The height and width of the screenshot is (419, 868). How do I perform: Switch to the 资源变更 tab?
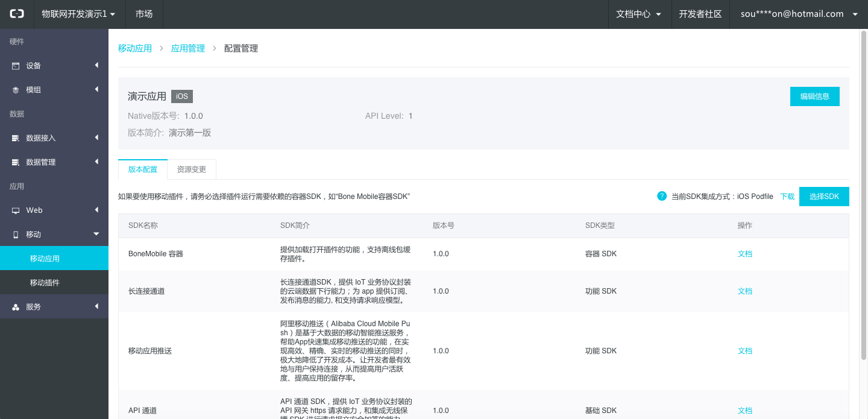pyautogui.click(x=192, y=169)
